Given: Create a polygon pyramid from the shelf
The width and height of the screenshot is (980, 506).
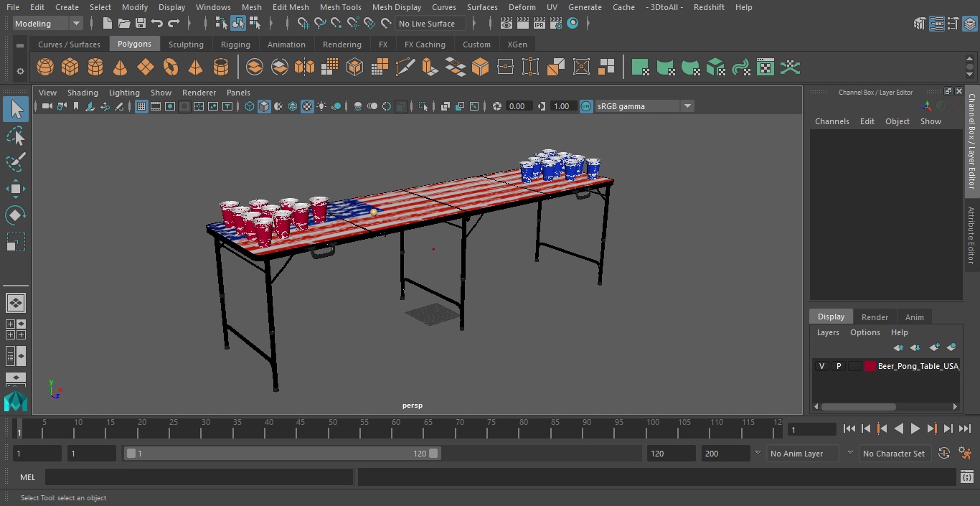Looking at the screenshot, I should 196,67.
